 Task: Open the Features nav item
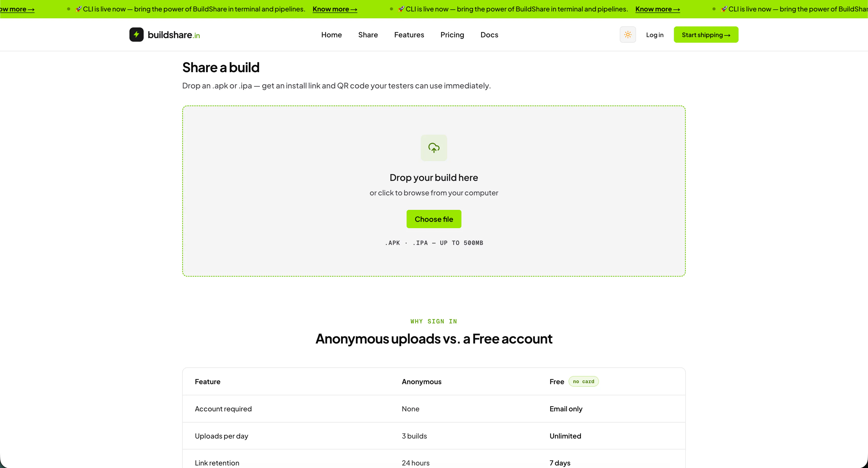(409, 35)
